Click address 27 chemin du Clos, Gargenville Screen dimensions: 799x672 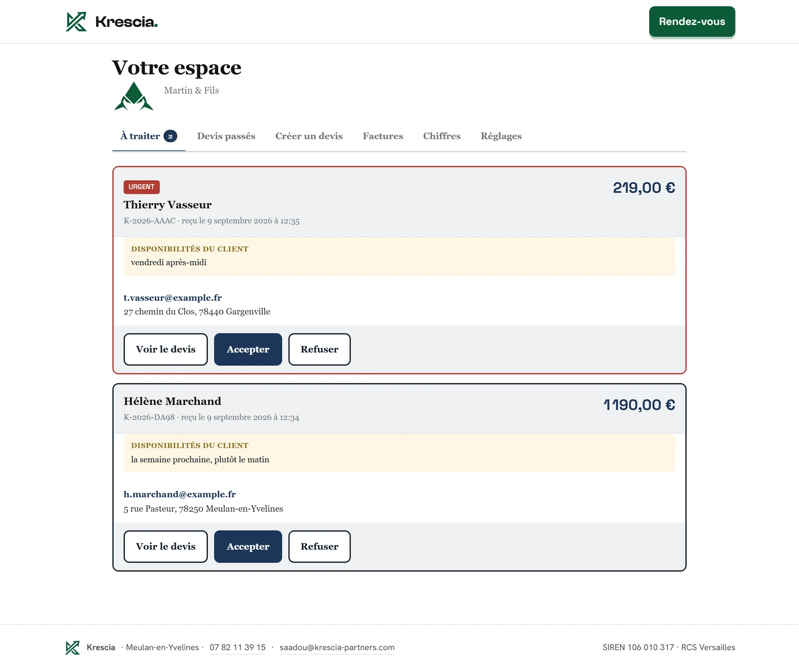tap(197, 312)
